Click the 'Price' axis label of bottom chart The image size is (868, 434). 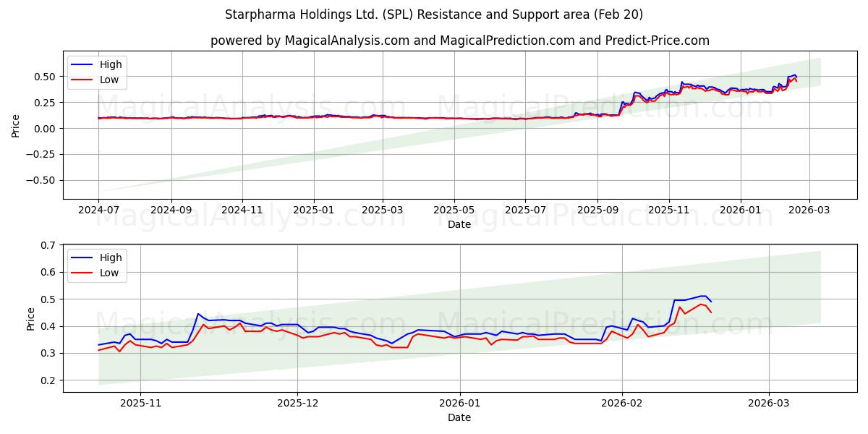click(x=30, y=318)
